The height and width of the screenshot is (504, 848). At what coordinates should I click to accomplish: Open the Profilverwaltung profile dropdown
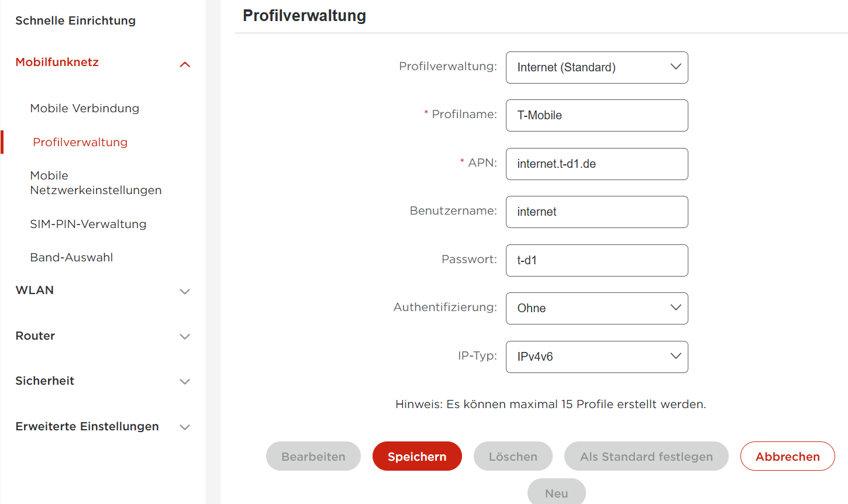pos(597,67)
